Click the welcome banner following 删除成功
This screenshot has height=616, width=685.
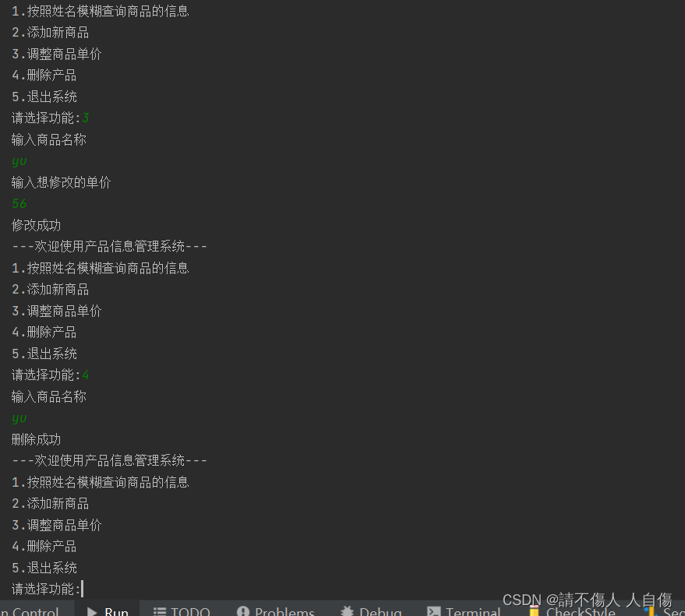click(109, 460)
